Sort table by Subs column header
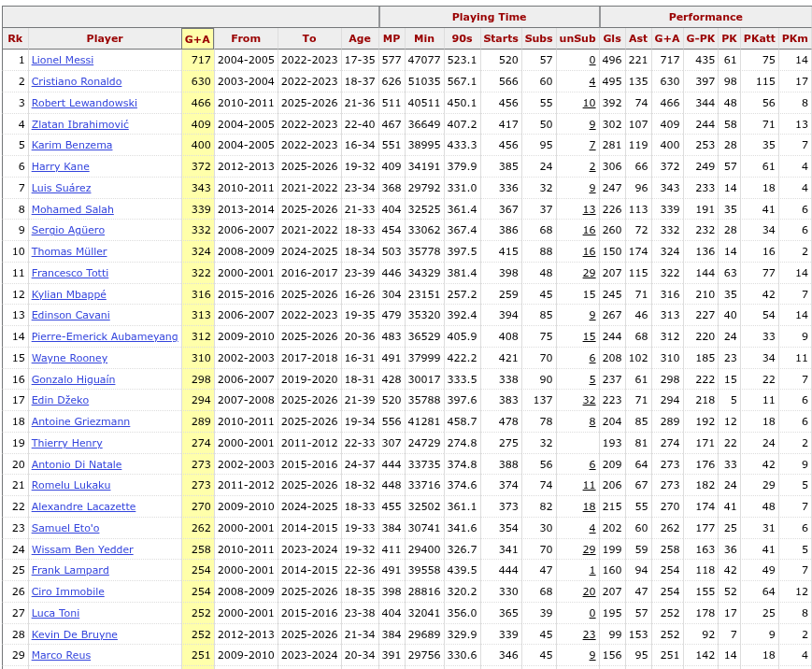The image size is (812, 669). pyautogui.click(x=538, y=38)
